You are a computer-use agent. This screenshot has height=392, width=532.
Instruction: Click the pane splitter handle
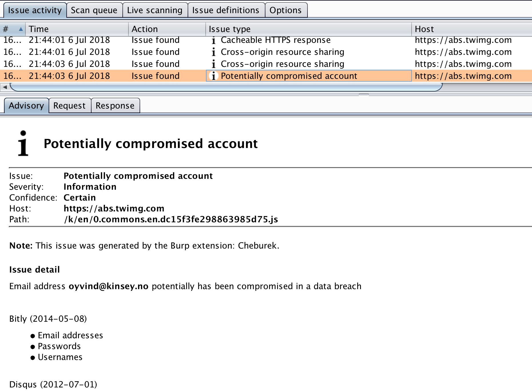pyautogui.click(x=364, y=94)
